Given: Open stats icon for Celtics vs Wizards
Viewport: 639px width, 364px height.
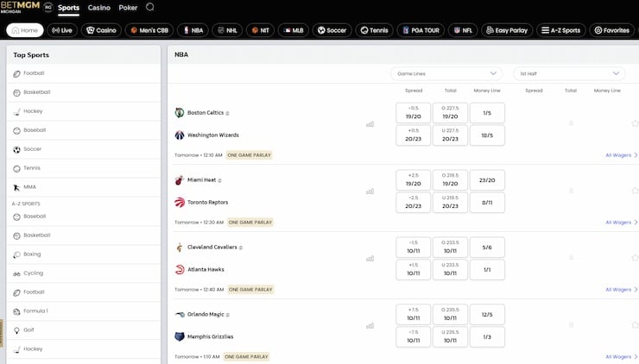Looking at the screenshot, I should click(370, 124).
